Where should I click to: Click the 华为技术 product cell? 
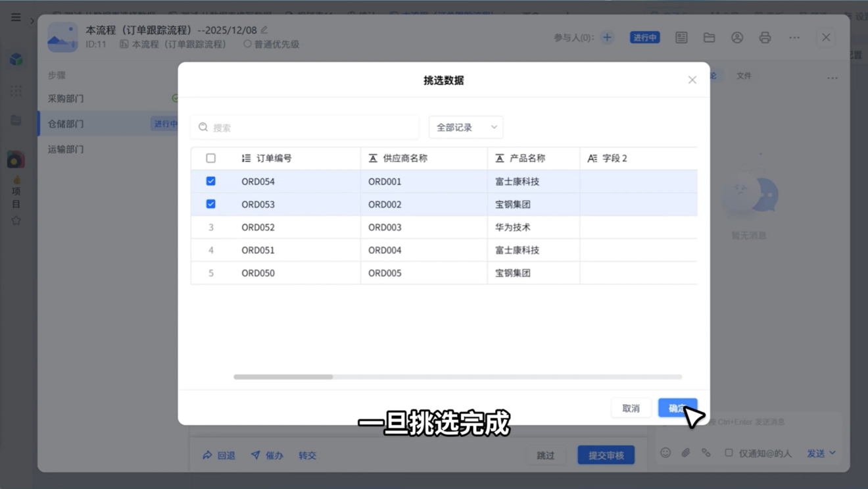coord(533,227)
